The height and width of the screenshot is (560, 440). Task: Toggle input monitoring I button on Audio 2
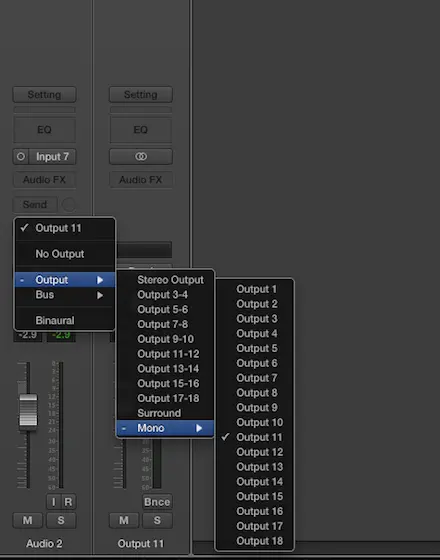click(54, 502)
